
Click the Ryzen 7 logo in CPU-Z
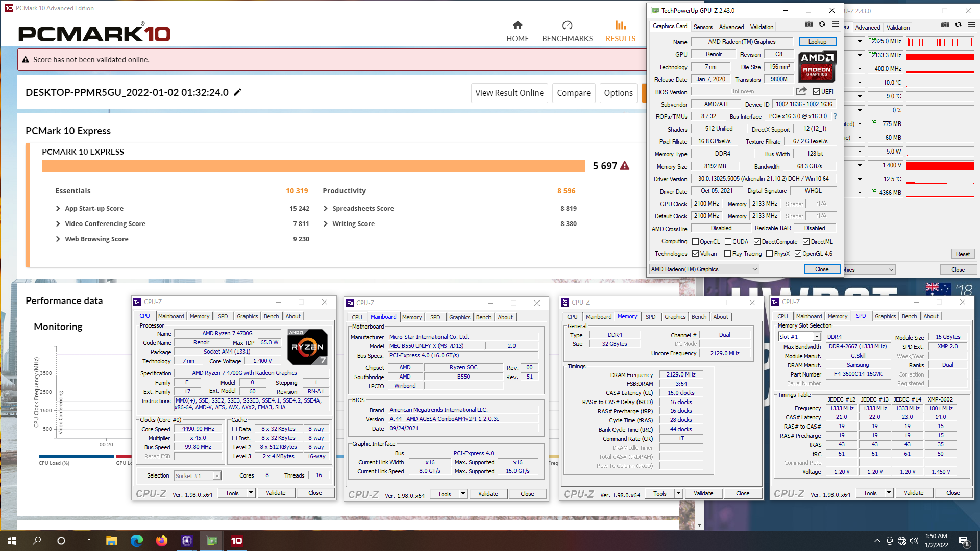click(307, 347)
